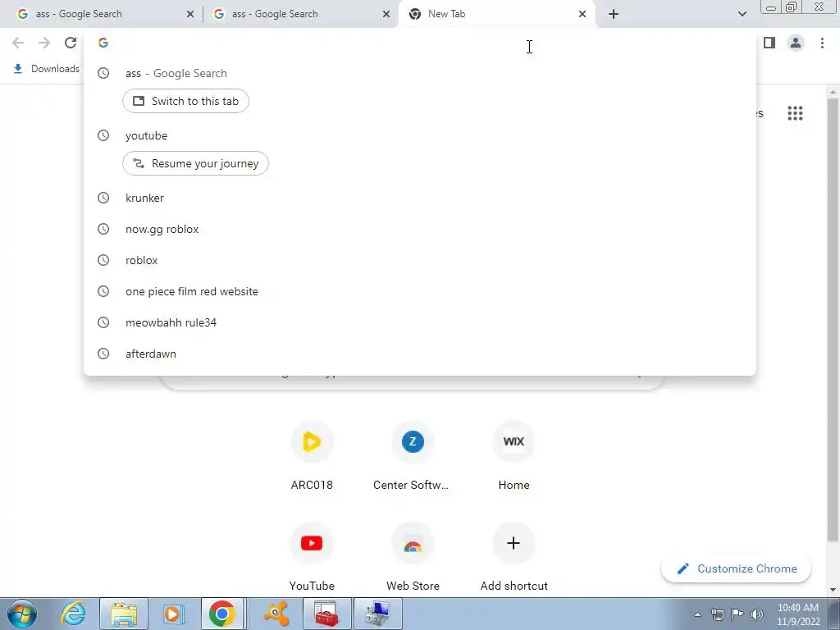Screen dimensions: 840x630
Task: Open Windows Explorer from taskbar
Action: 125,614
